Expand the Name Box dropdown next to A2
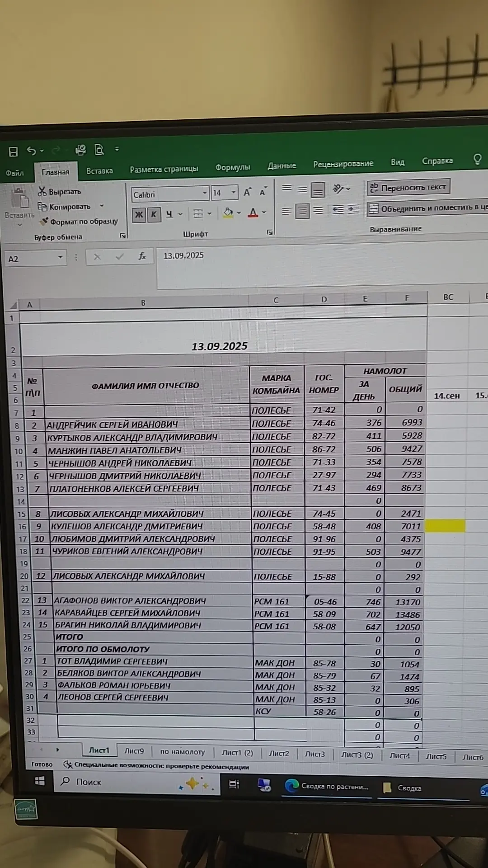Screen dimensions: 488x868 point(60,258)
